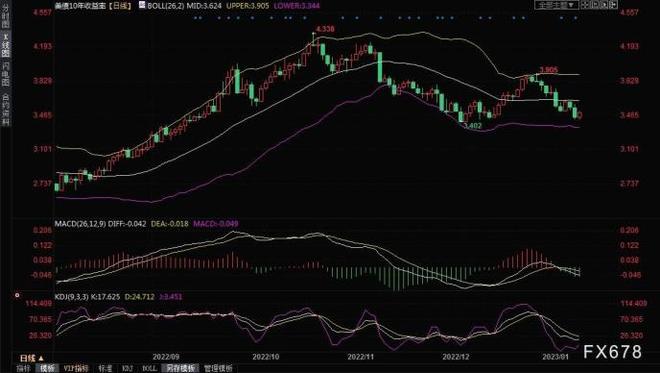Click the KDJ(9,3,3) indicator label

pos(72,297)
